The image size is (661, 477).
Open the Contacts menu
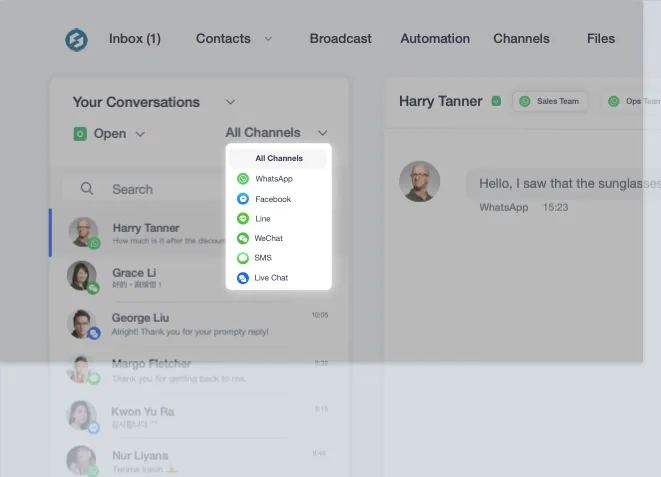tap(223, 39)
